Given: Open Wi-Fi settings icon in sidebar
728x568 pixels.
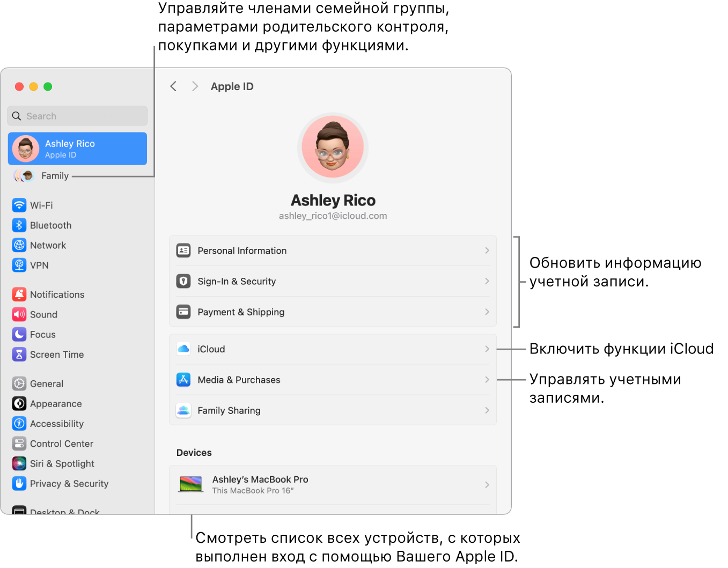Looking at the screenshot, I should [19, 205].
